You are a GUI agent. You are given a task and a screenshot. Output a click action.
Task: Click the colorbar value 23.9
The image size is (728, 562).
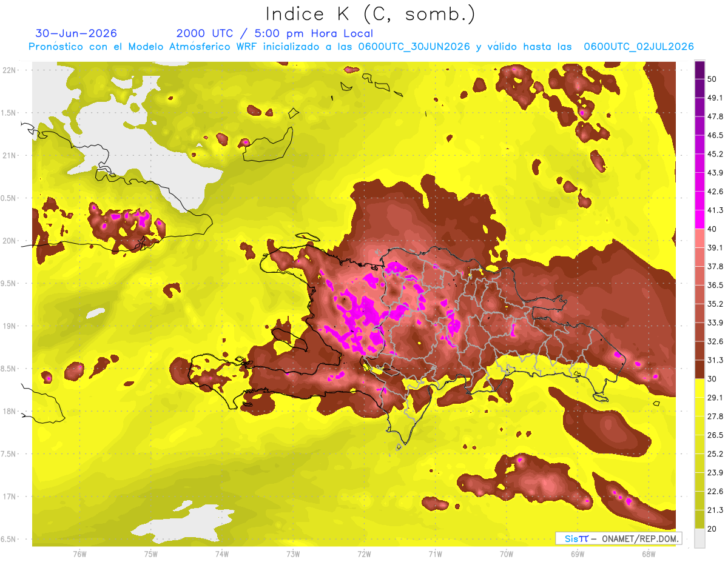715,473
